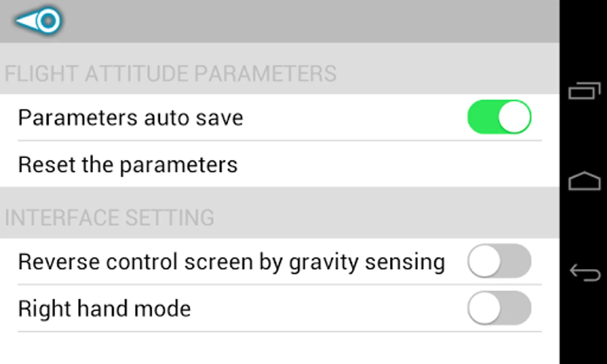Click the empty gray title bar area
Screen dimensions: 607x364
coord(311,21)
